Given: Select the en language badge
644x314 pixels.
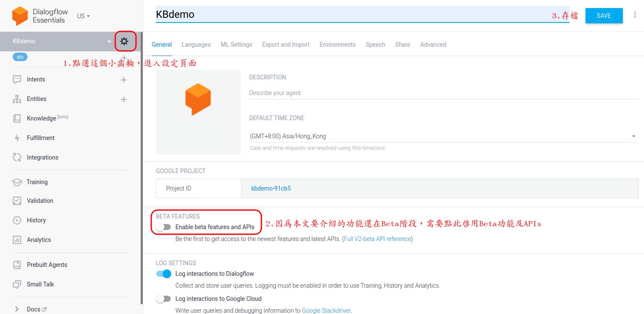Looking at the screenshot, I should (x=20, y=57).
